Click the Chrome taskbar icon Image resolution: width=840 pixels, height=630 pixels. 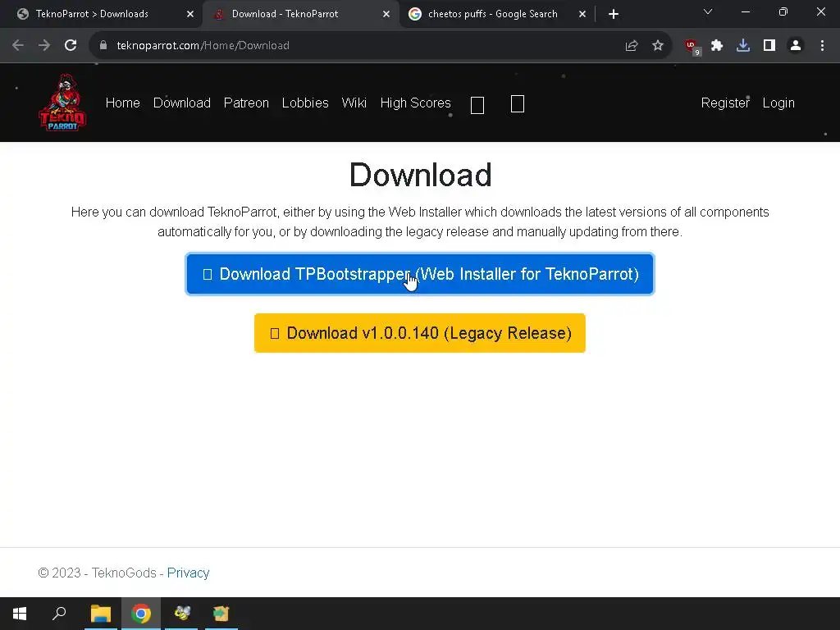(141, 614)
